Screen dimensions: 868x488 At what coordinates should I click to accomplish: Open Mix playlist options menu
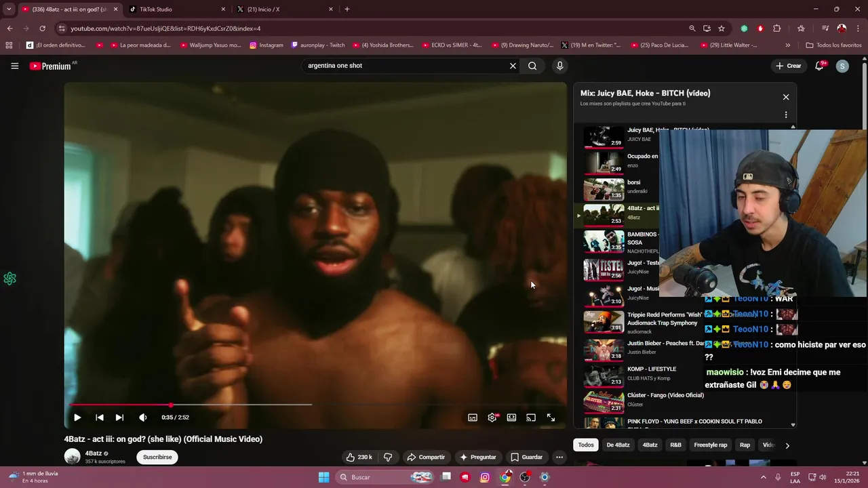pos(786,115)
